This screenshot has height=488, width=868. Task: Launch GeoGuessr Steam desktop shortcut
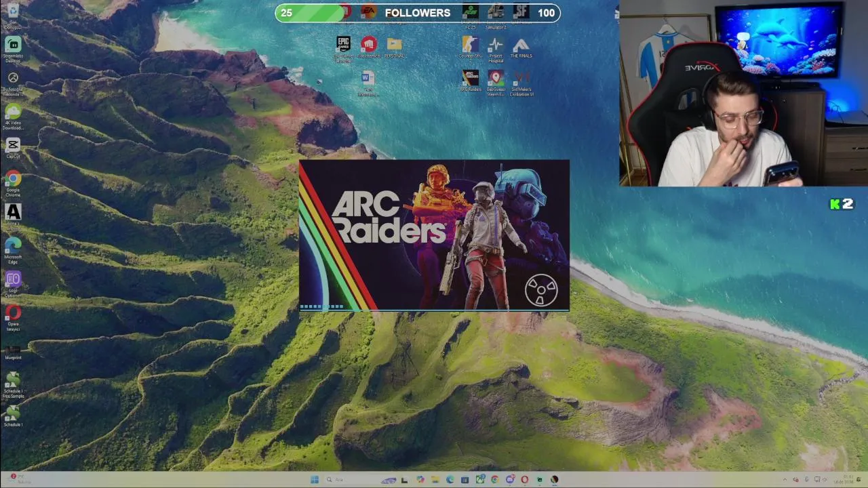pyautogui.click(x=496, y=83)
